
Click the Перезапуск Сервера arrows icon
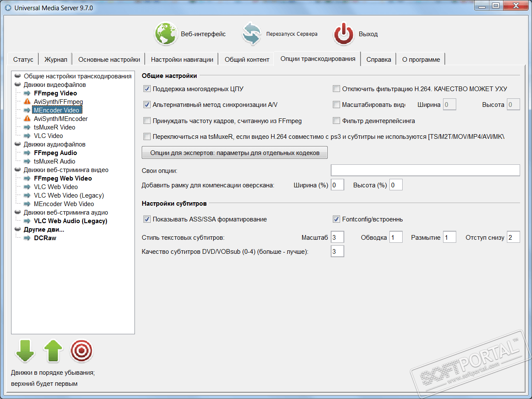pos(252,34)
